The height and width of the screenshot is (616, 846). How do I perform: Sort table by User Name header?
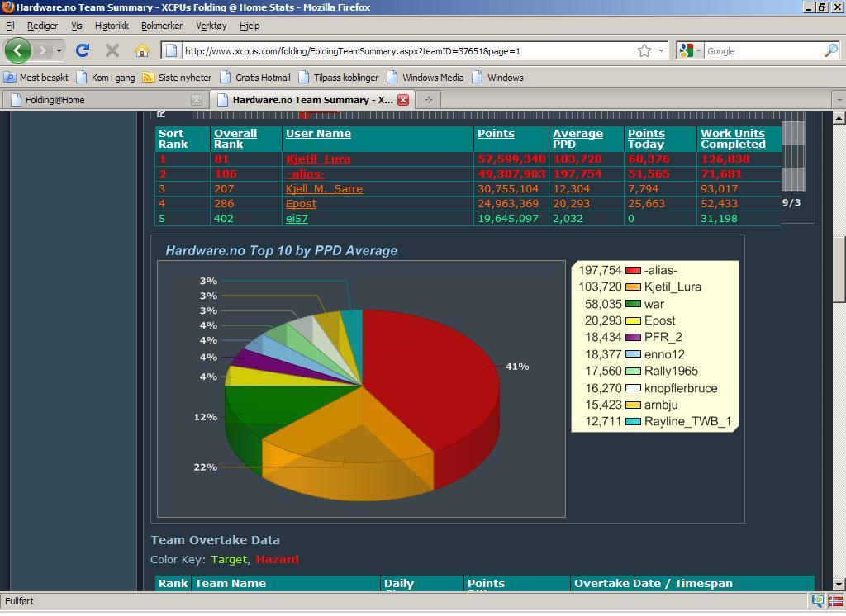coord(318,133)
